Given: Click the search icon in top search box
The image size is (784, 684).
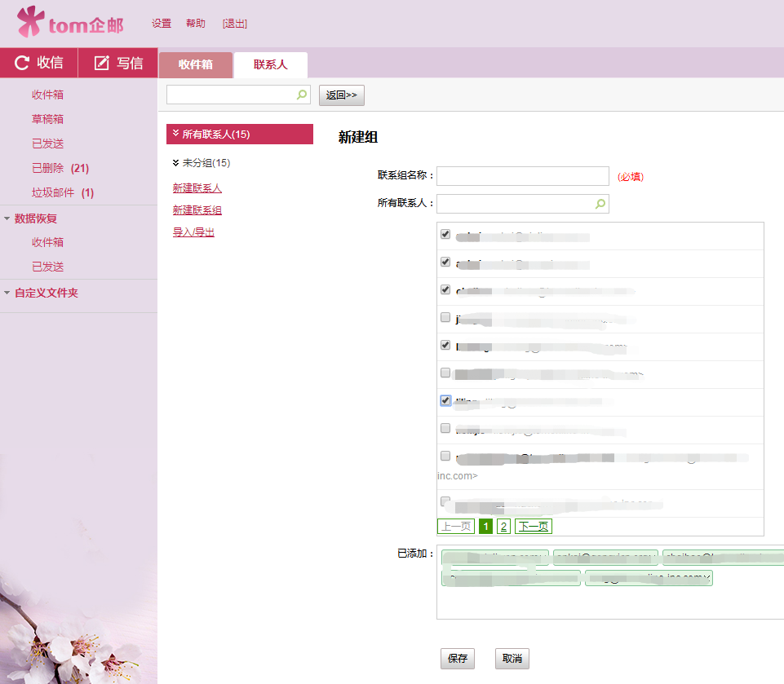Looking at the screenshot, I should coord(302,95).
